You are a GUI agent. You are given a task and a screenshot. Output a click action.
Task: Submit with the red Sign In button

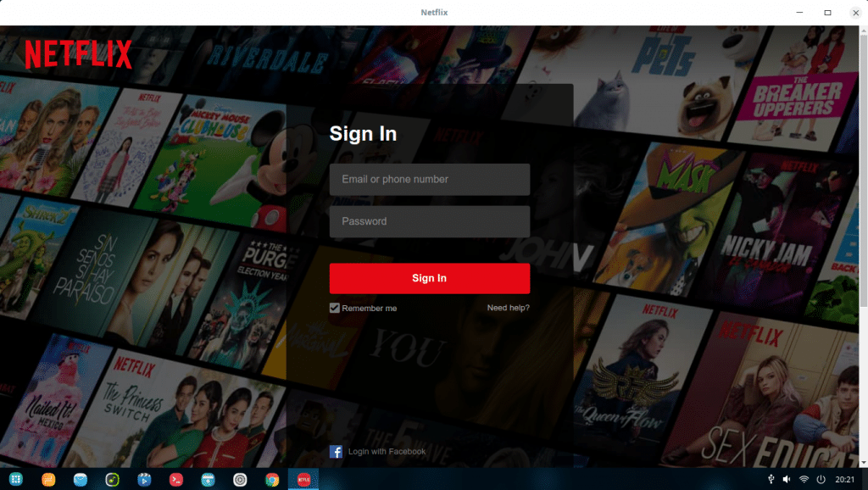point(430,278)
